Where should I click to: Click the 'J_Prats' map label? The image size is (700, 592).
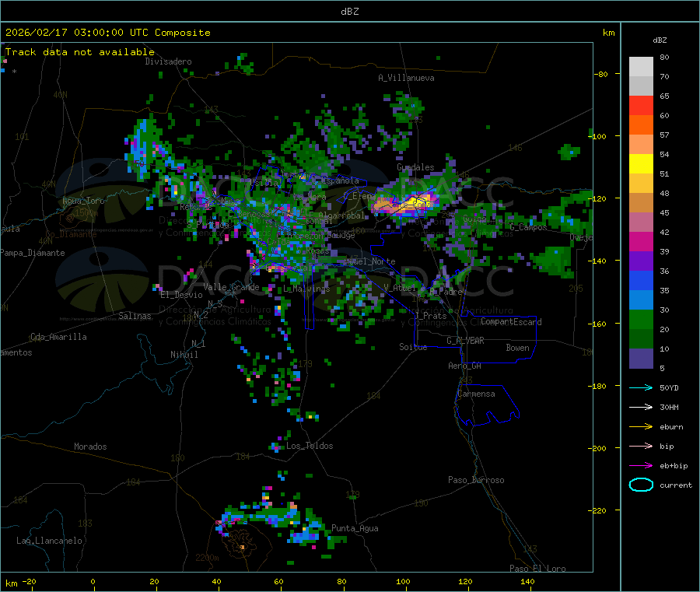[x=430, y=316]
